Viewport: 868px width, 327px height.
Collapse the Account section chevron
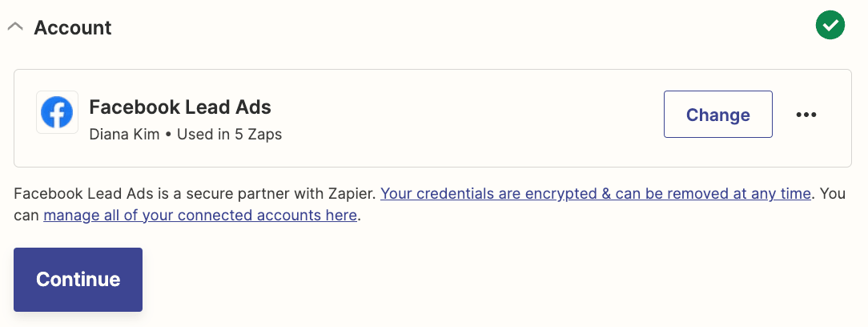coord(14,27)
